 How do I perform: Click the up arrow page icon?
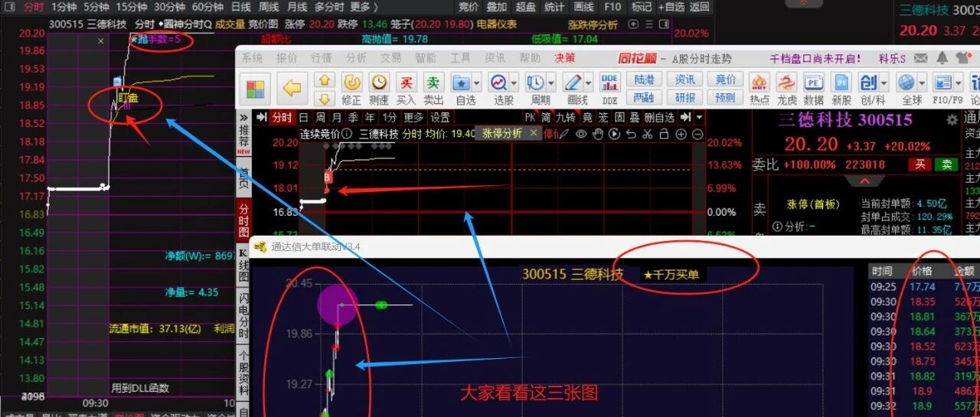pyautogui.click(x=325, y=80)
